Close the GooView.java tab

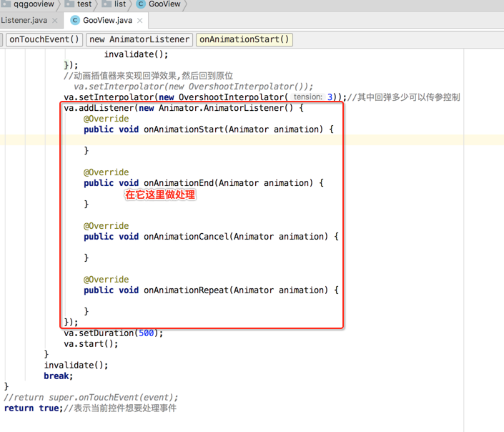click(140, 21)
